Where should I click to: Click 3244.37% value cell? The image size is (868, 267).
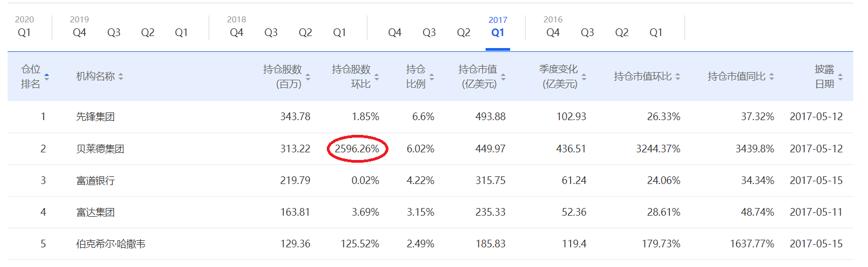658,149
